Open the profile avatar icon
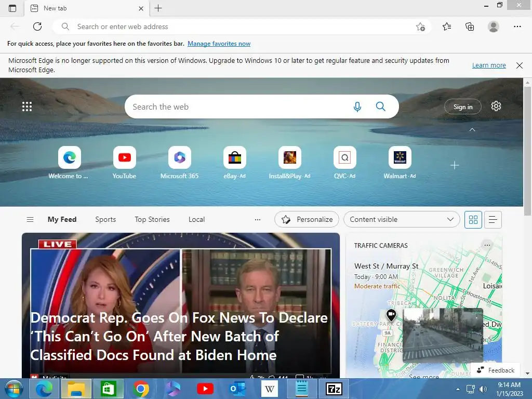 (x=494, y=26)
